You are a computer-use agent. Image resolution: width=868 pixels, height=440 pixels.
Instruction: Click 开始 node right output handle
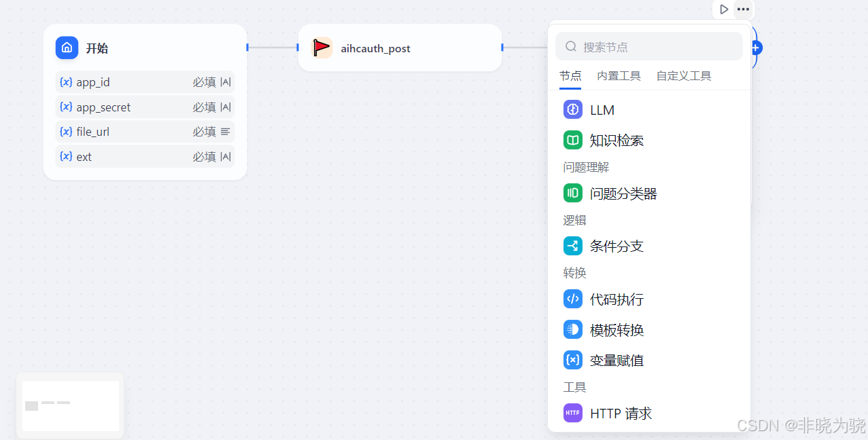247,47
